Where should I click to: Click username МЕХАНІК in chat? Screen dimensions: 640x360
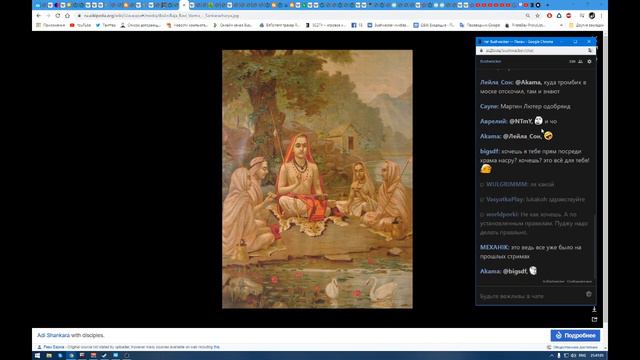coord(494,247)
